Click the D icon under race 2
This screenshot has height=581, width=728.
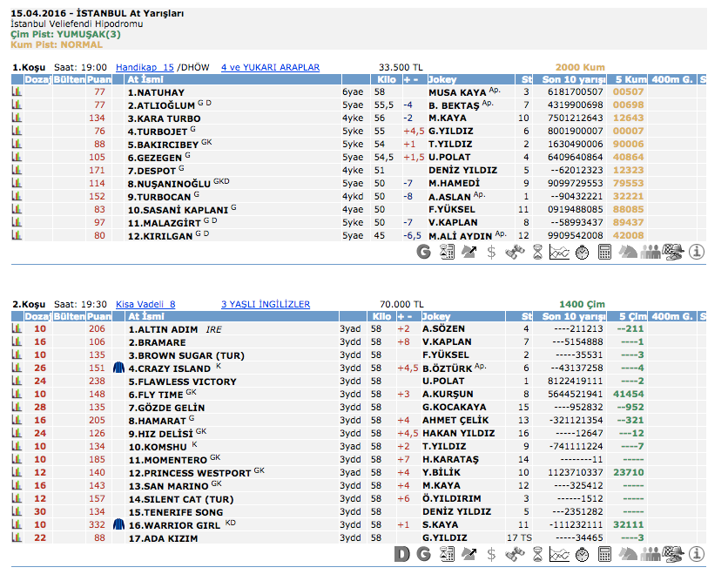tap(401, 555)
